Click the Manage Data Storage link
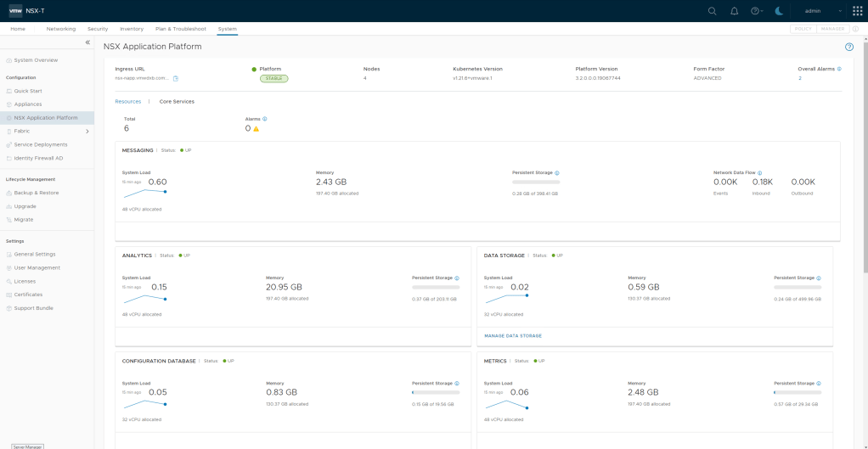Image resolution: width=868 pixels, height=449 pixels. tap(512, 335)
